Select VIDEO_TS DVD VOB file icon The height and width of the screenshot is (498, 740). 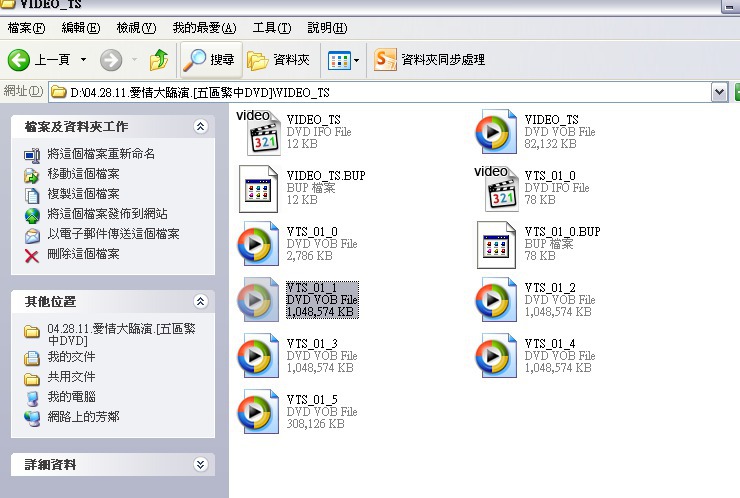coord(496,132)
